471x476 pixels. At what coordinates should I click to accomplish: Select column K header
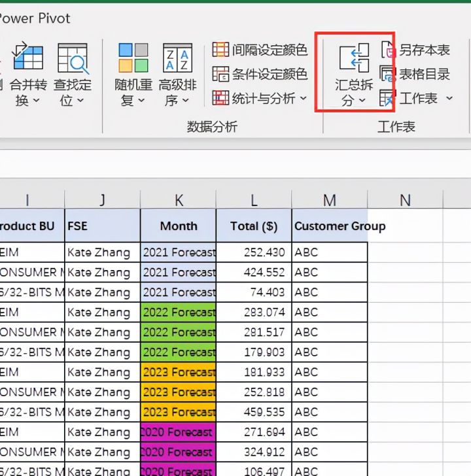coord(178,200)
